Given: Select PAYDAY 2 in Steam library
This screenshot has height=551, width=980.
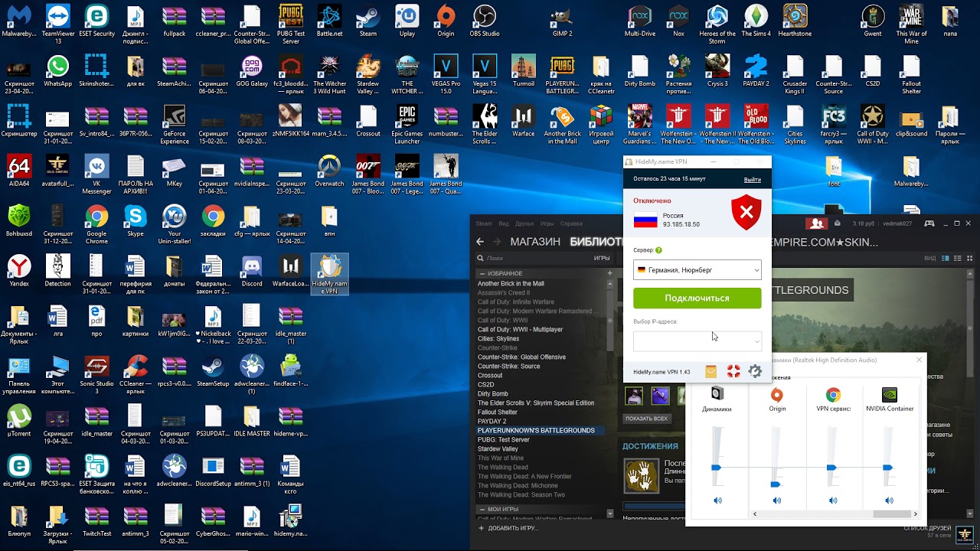Looking at the screenshot, I should pyautogui.click(x=492, y=422).
